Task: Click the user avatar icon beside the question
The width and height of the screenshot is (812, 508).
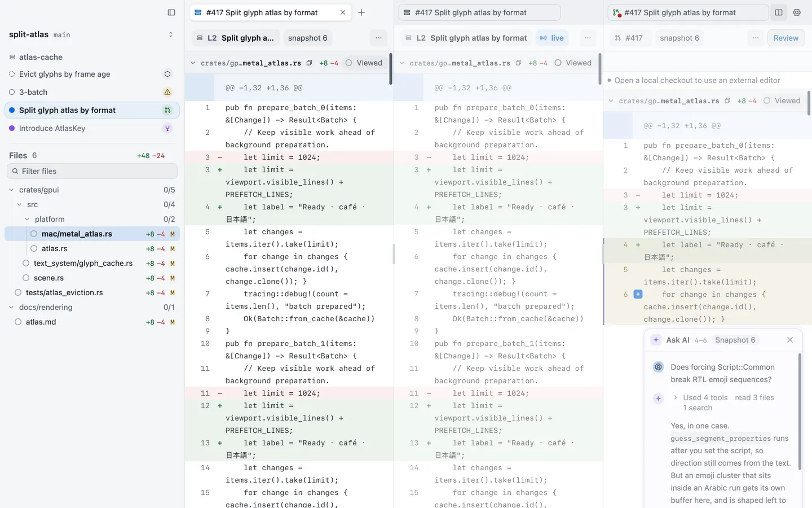Action: pos(658,367)
